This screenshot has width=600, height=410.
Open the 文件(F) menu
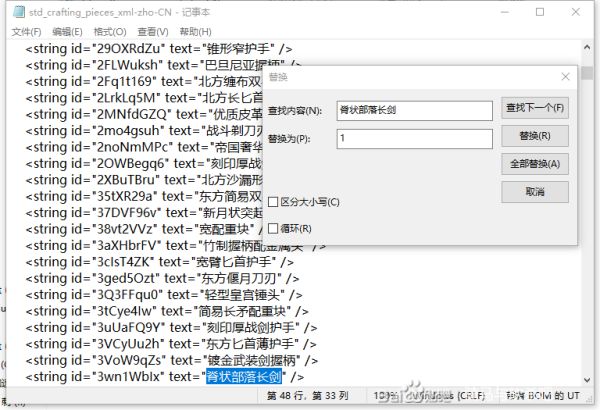tap(25, 32)
